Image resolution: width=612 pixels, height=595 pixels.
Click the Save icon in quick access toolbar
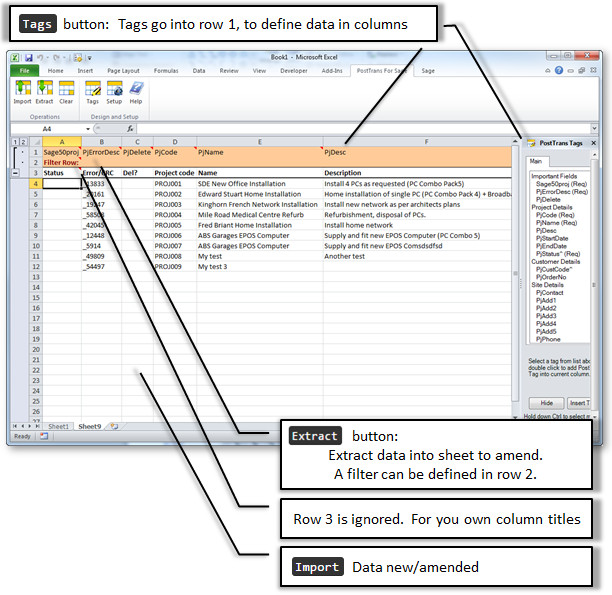tap(28, 58)
